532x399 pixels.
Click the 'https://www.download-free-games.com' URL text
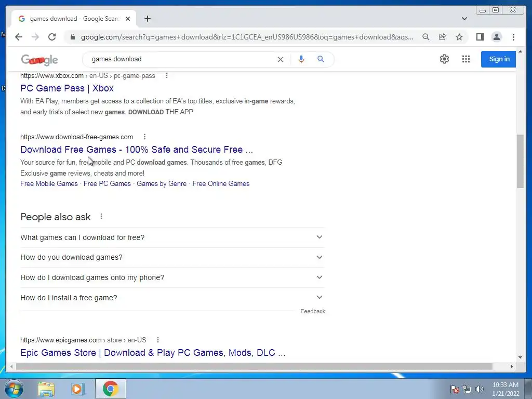coord(77,137)
